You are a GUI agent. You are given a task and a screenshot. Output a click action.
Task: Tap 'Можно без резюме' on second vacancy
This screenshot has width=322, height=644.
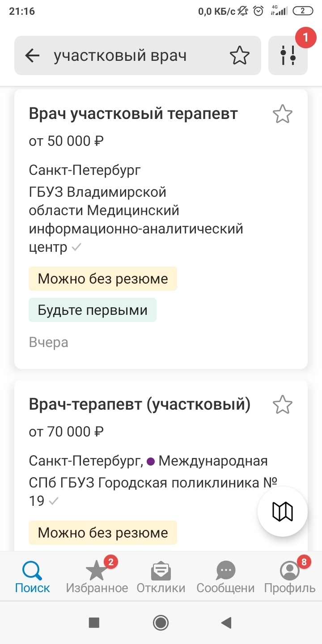click(x=103, y=533)
